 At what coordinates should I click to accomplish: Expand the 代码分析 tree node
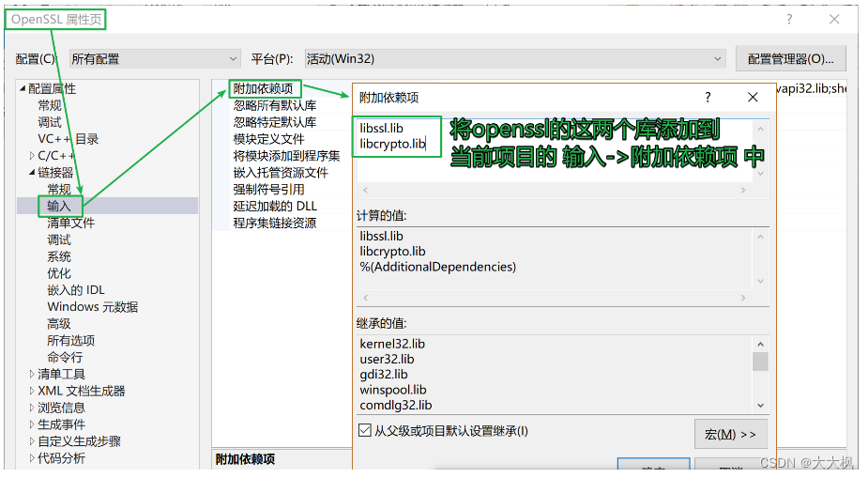pos(32,458)
